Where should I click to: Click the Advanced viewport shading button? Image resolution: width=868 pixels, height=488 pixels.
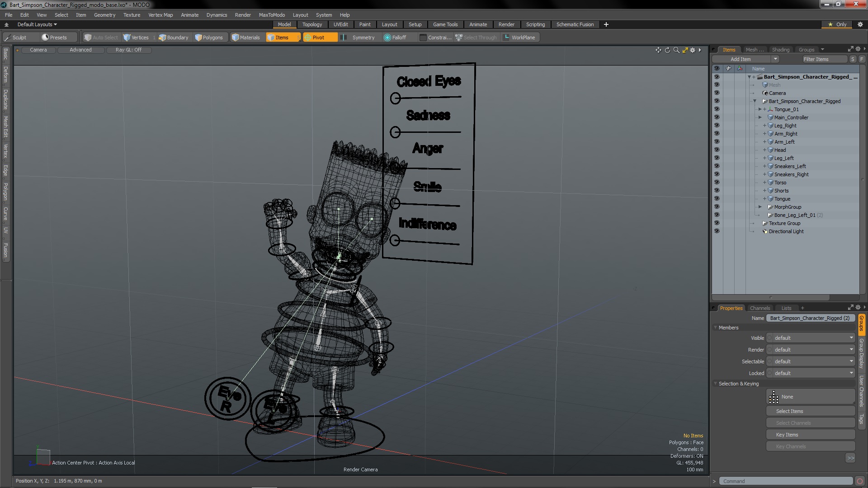(80, 50)
